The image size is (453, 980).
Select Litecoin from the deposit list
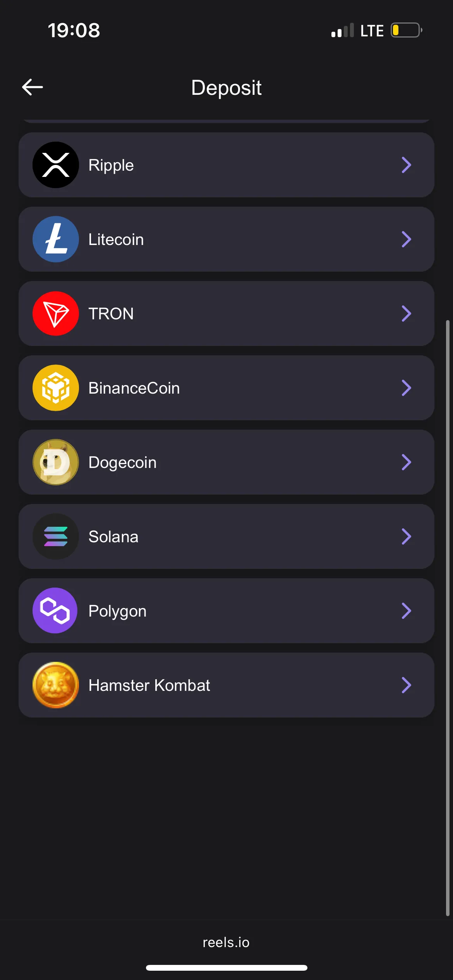(x=116, y=240)
